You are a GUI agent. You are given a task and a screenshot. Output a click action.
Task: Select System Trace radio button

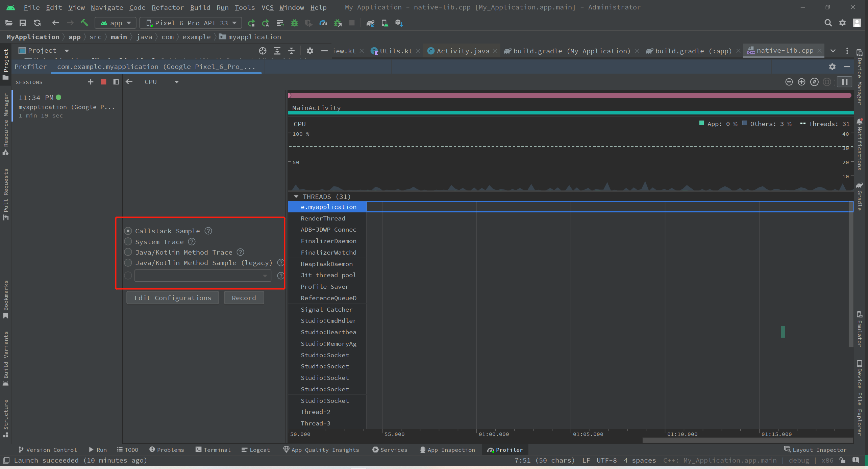click(x=128, y=242)
